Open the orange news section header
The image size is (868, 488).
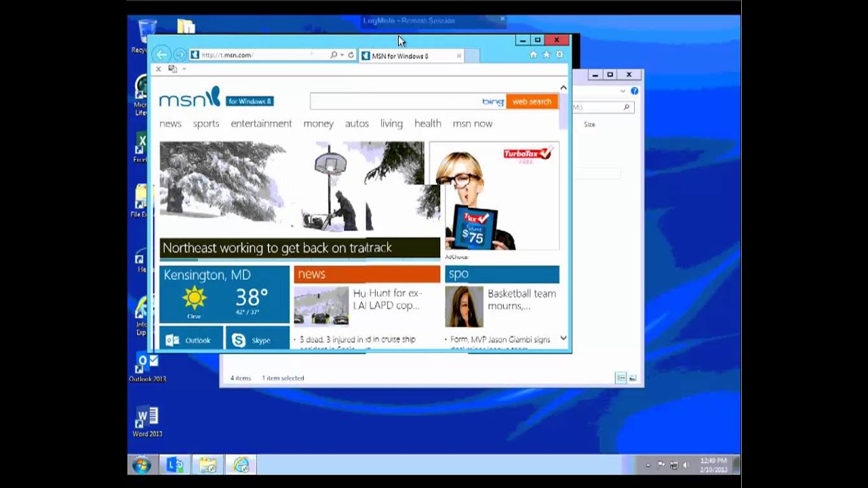coord(367,274)
